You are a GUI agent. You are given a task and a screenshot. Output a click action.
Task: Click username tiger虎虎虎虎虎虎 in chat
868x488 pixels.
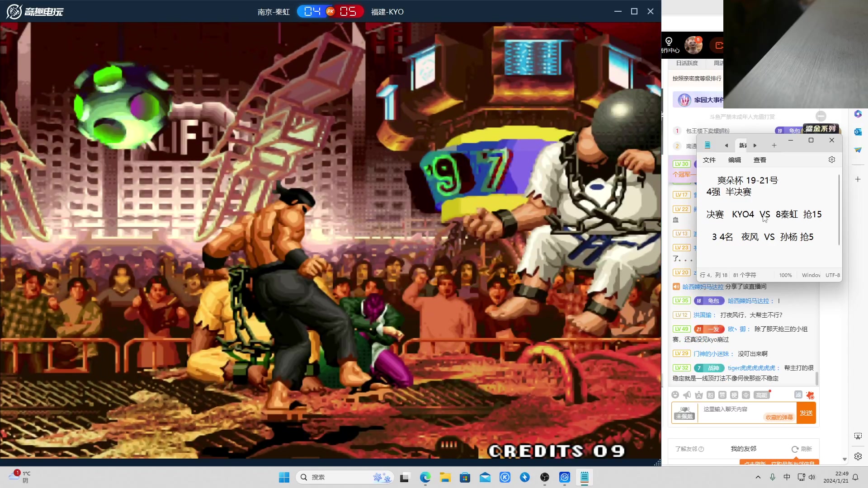pos(751,368)
